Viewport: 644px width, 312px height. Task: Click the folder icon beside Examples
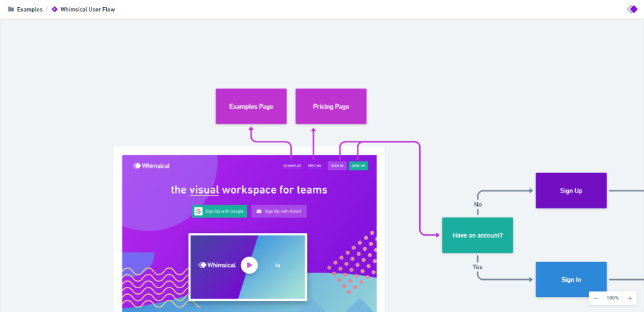(x=11, y=9)
